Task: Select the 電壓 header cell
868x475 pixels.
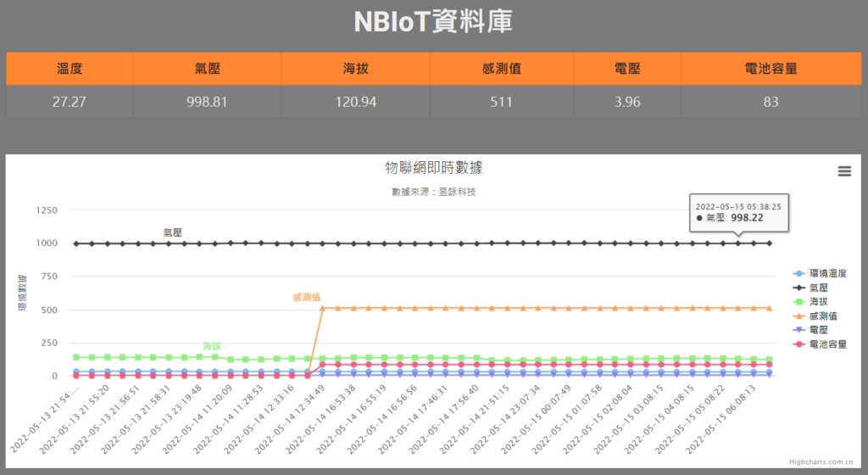Action: click(626, 69)
